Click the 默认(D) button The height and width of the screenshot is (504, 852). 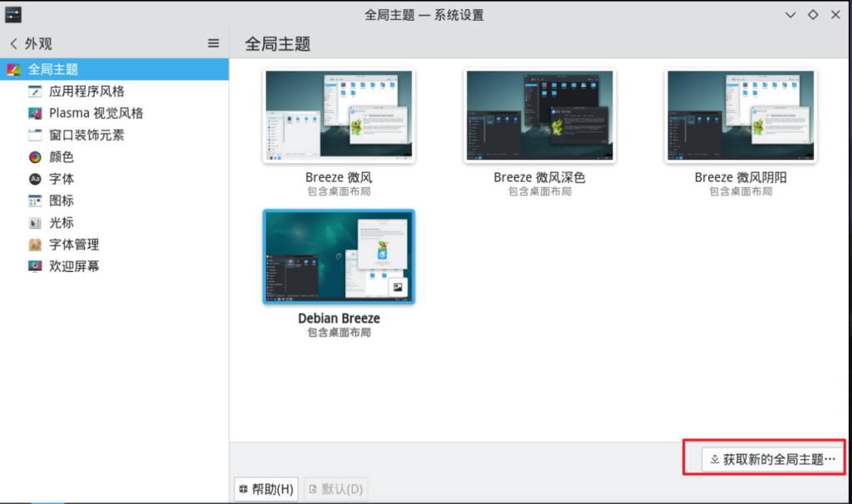pyautogui.click(x=336, y=489)
